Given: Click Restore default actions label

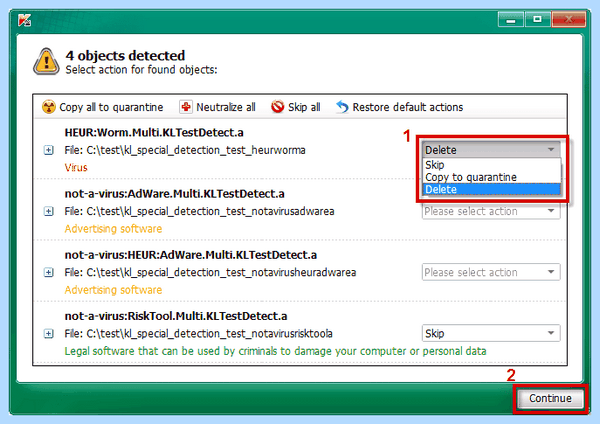Looking at the screenshot, I should (x=408, y=107).
